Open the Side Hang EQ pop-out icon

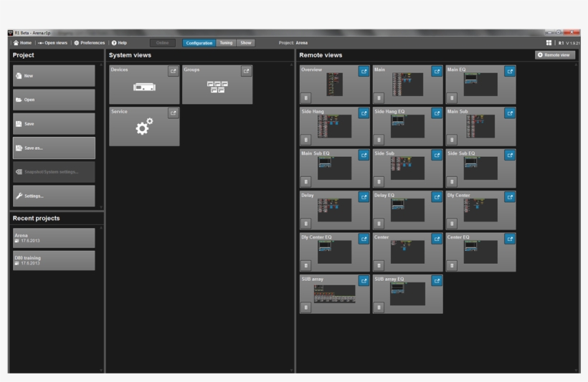point(437,113)
